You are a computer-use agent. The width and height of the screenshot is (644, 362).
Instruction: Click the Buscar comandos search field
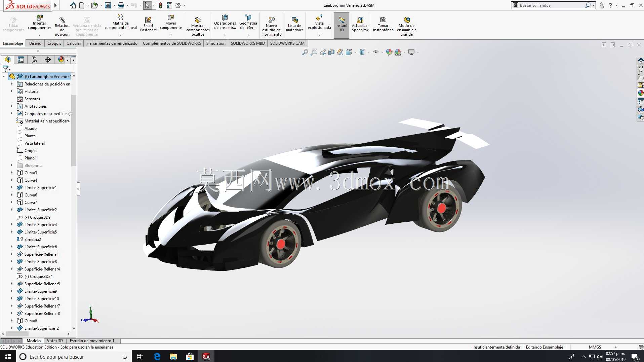[x=553, y=5]
